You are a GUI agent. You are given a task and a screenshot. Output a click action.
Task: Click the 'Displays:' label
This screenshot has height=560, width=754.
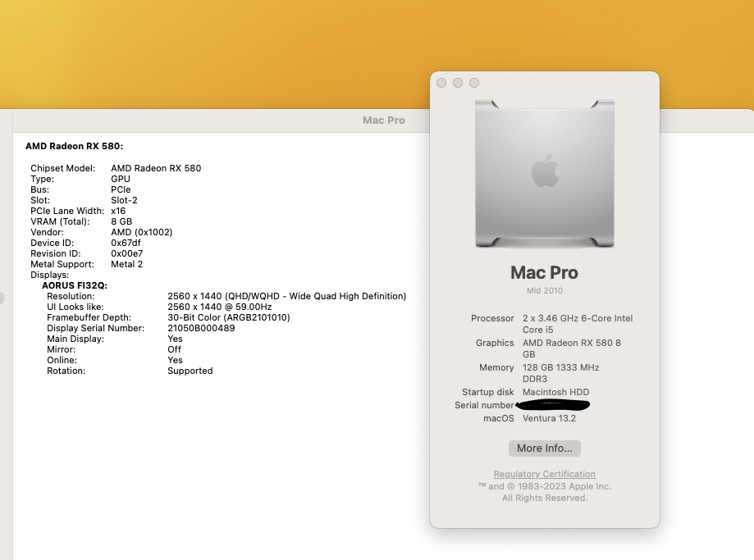tap(49, 275)
